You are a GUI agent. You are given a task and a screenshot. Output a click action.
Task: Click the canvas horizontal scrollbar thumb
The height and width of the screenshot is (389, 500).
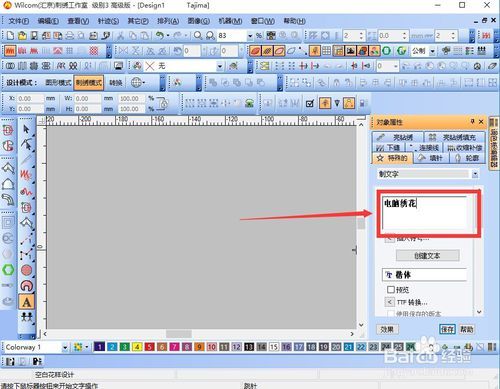pos(179,334)
